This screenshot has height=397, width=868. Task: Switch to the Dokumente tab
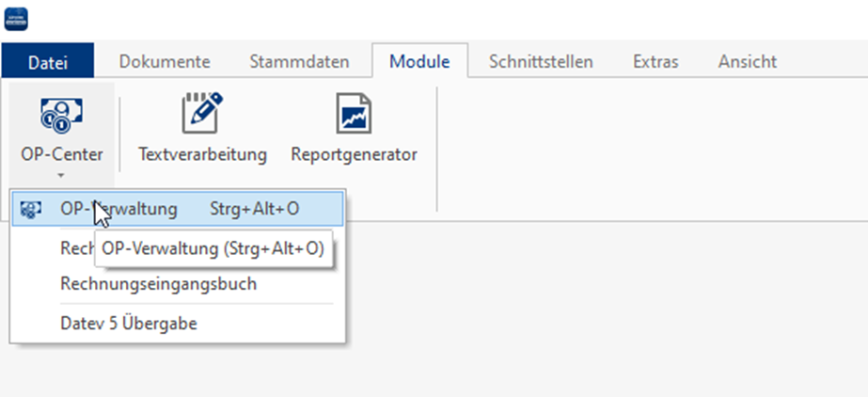(165, 62)
